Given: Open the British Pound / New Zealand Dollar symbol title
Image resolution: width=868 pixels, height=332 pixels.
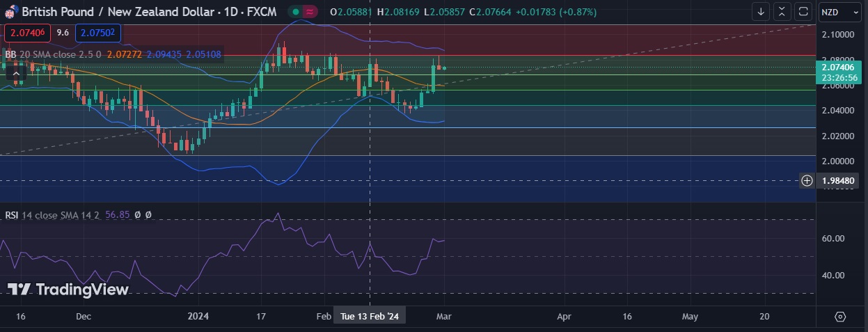Looking at the screenshot, I should (x=149, y=12).
